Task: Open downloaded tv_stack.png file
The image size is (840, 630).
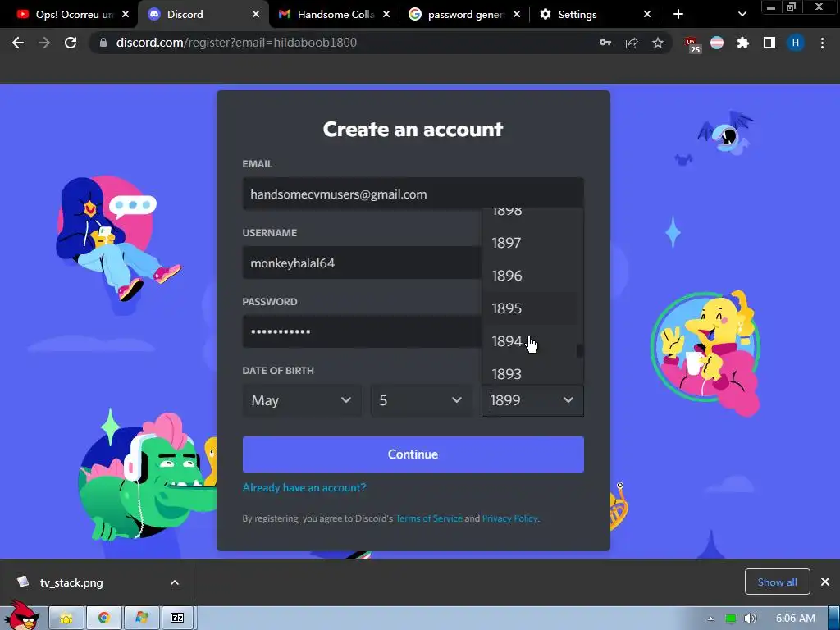Action: pos(71,582)
